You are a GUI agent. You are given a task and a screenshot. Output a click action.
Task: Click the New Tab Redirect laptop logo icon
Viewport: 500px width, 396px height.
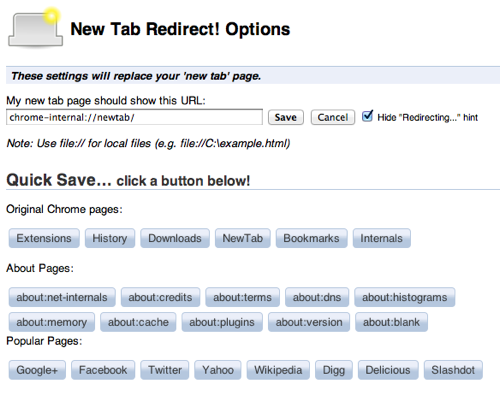coord(36,27)
